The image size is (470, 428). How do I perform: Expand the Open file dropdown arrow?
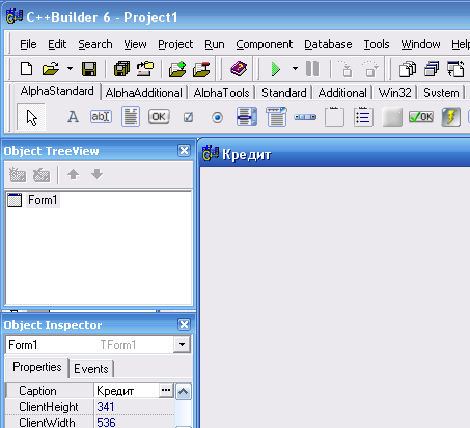point(70,69)
